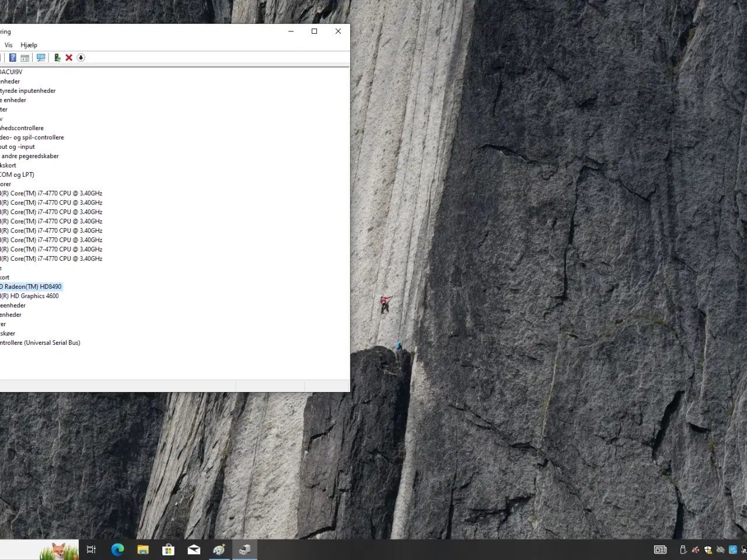The image size is (747, 560).
Task: Launch Microsoft Edge from the taskbar
Action: 117,549
